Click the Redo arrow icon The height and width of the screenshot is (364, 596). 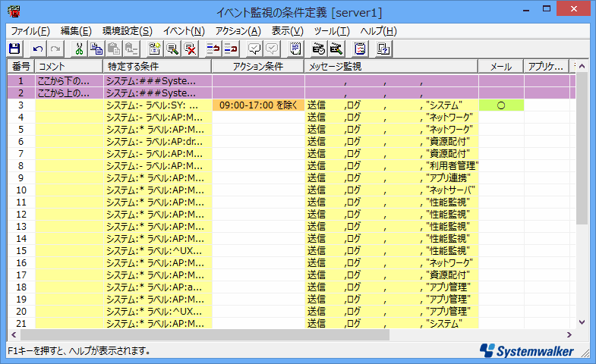pos(55,49)
